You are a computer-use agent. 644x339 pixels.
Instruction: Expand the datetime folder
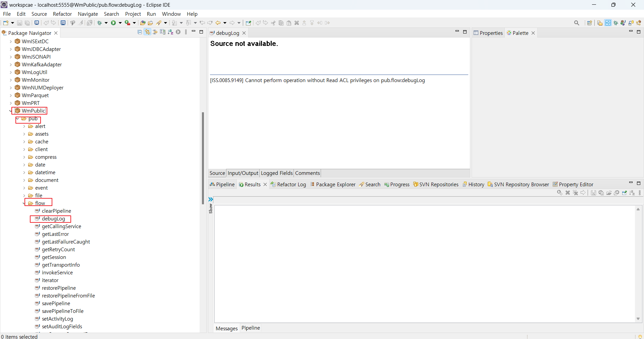coord(24,173)
